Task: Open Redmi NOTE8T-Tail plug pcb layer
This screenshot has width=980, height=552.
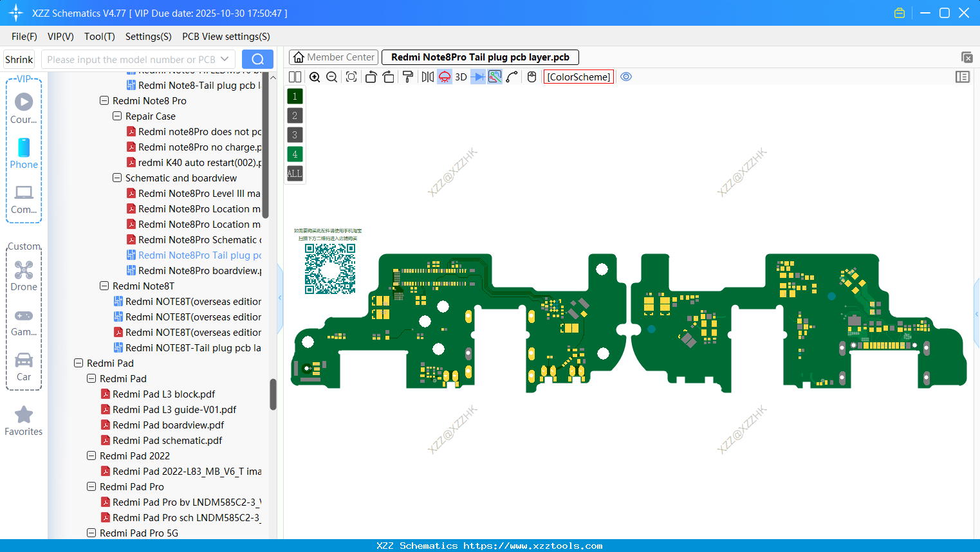Action: (x=188, y=348)
